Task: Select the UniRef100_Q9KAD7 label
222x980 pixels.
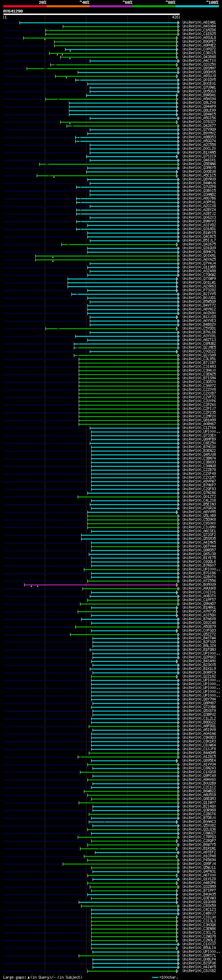Action: click(x=199, y=604)
